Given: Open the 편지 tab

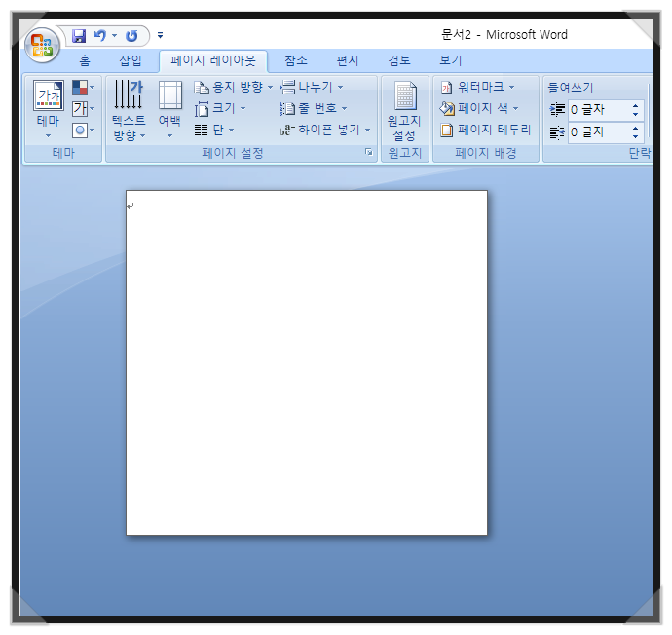Looking at the screenshot, I should pyautogui.click(x=348, y=60).
